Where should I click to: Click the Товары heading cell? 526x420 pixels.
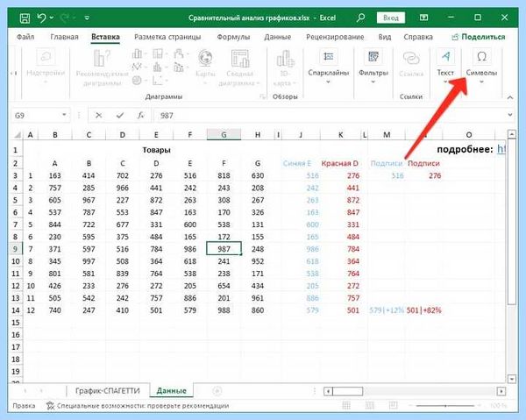(x=156, y=150)
